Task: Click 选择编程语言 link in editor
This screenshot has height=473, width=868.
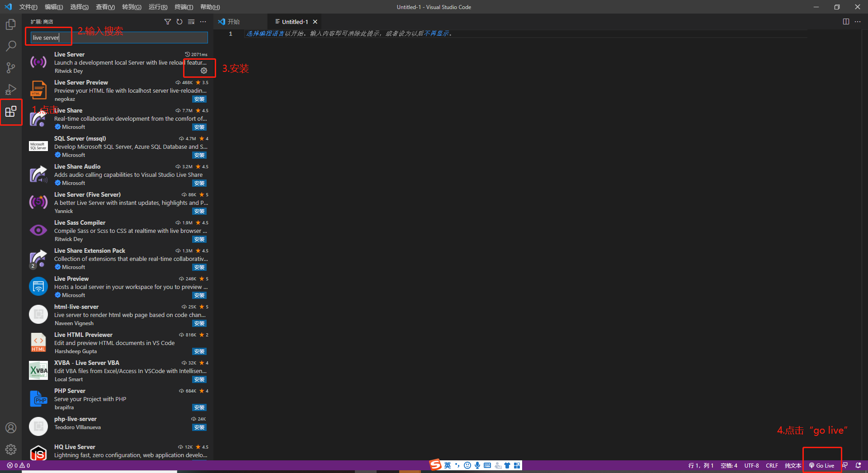Action: 265,33
